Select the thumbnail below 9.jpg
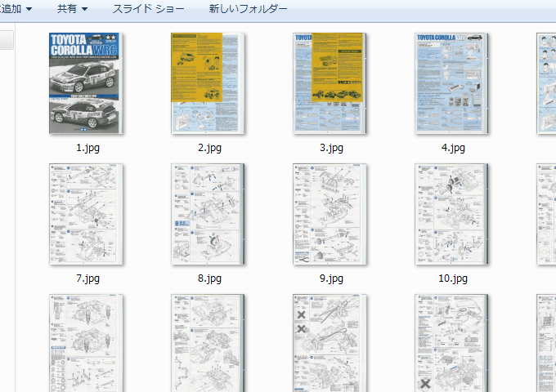 [330, 343]
